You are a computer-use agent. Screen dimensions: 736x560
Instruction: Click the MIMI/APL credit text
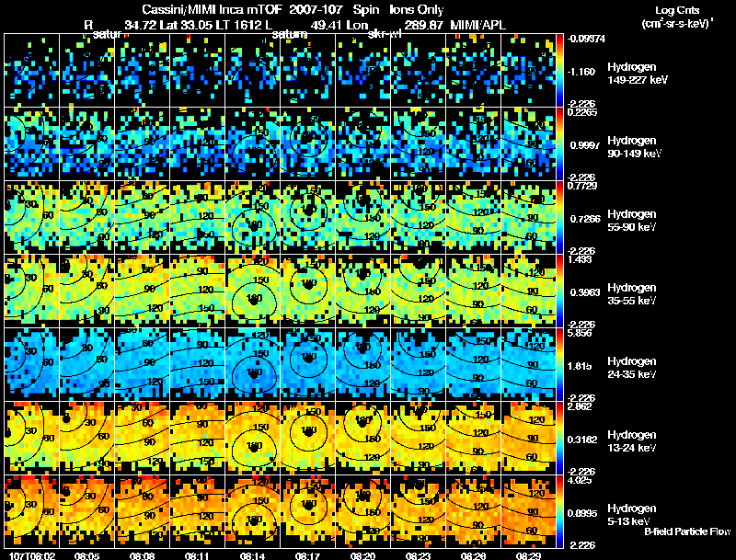pos(477,25)
